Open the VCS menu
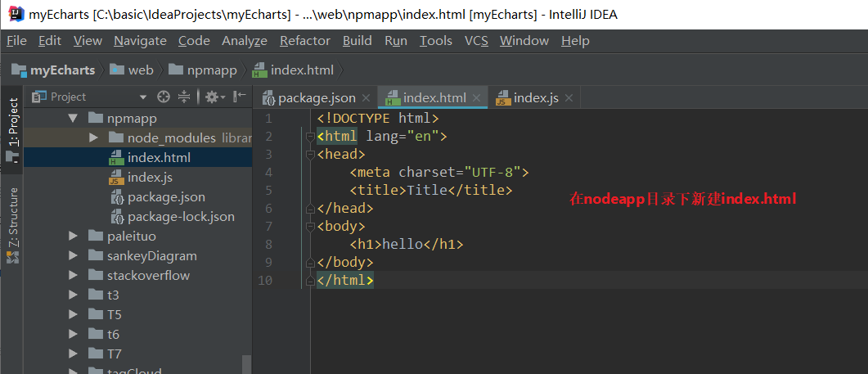868x374 pixels. pyautogui.click(x=476, y=40)
